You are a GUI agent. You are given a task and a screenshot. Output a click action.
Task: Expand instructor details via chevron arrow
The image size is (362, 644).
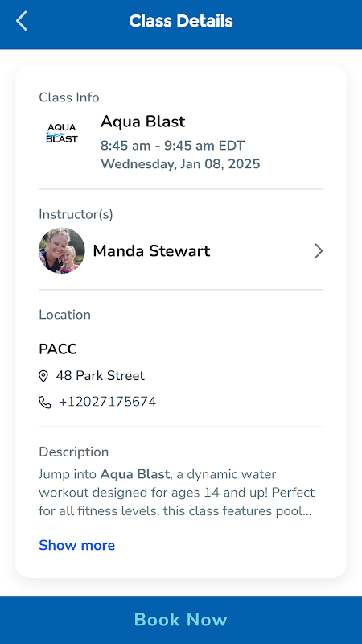(x=319, y=250)
